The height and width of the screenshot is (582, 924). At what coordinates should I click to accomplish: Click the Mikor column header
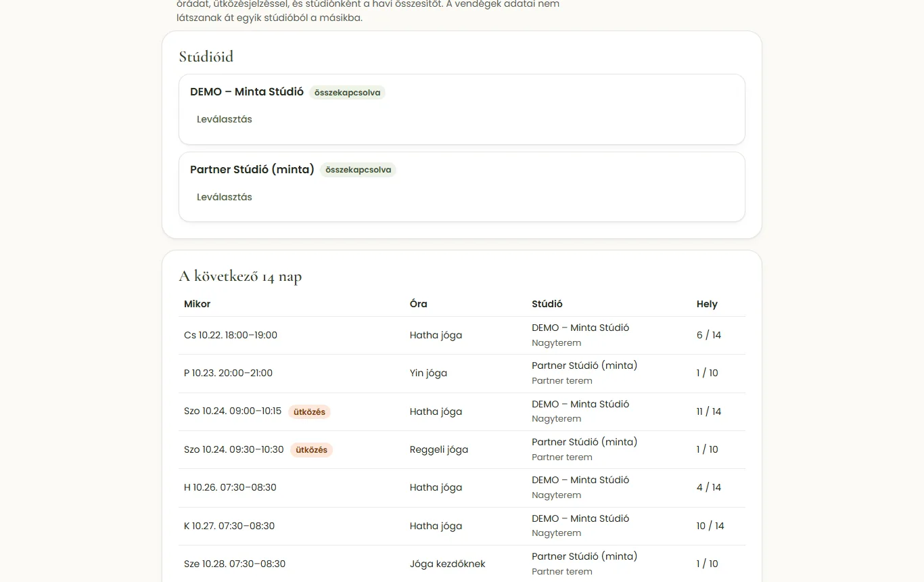point(198,304)
